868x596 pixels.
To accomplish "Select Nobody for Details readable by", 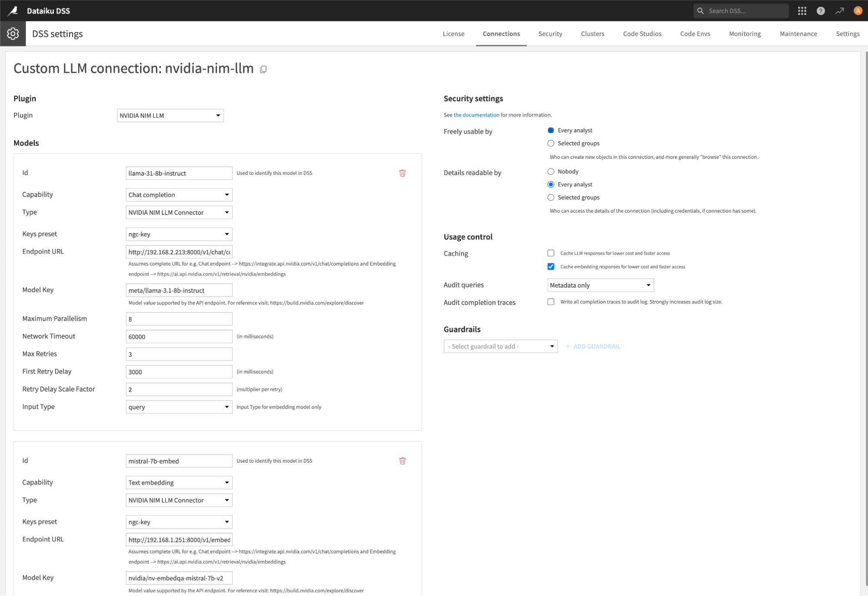I will [551, 171].
